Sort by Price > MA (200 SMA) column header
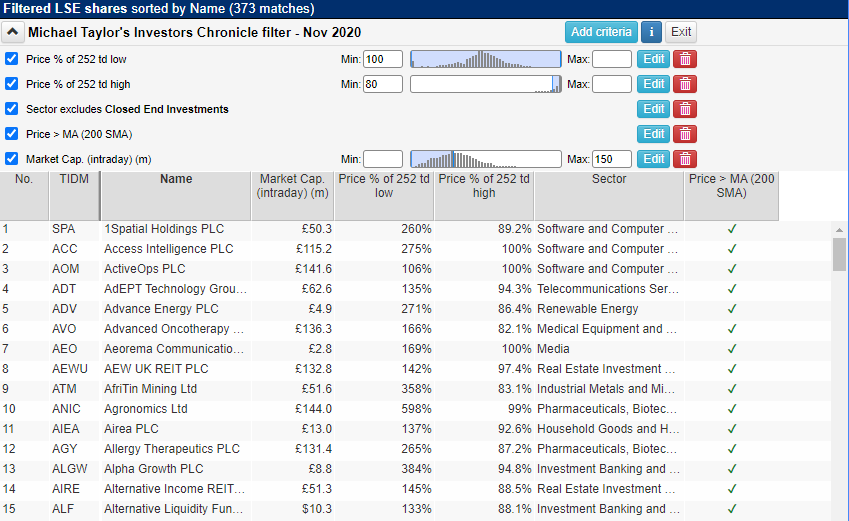 point(732,196)
